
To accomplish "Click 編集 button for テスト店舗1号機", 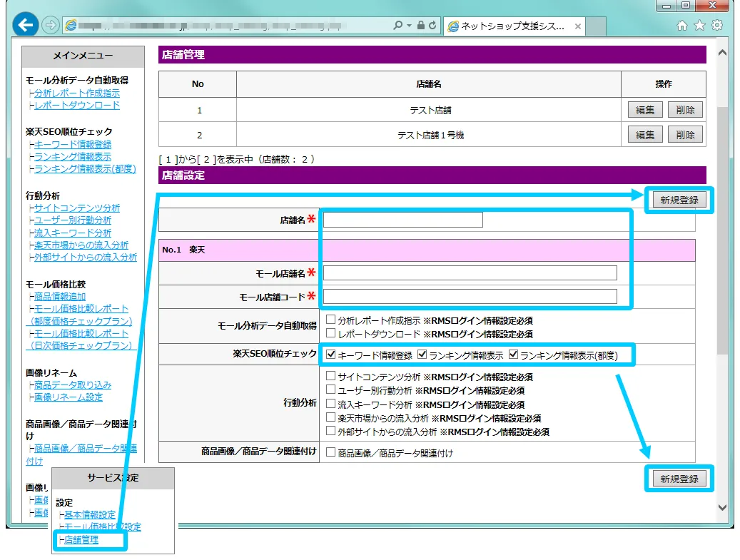I will coord(645,135).
